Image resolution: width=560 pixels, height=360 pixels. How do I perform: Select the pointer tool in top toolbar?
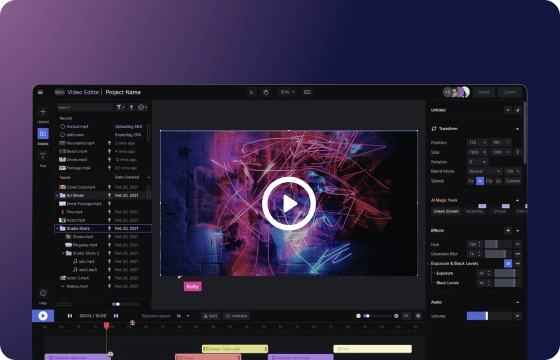(x=251, y=92)
